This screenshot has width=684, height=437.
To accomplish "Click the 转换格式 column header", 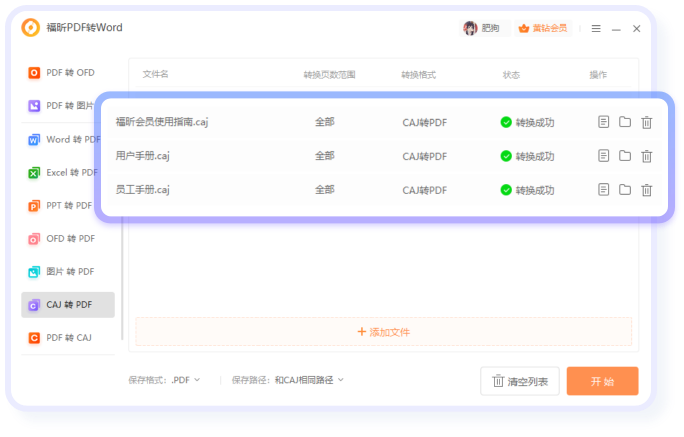I will [418, 75].
